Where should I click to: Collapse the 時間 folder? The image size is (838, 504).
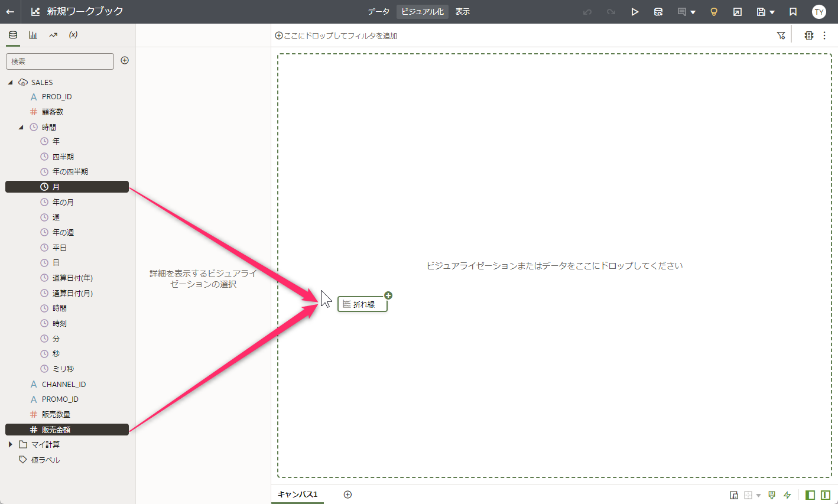[x=21, y=128]
